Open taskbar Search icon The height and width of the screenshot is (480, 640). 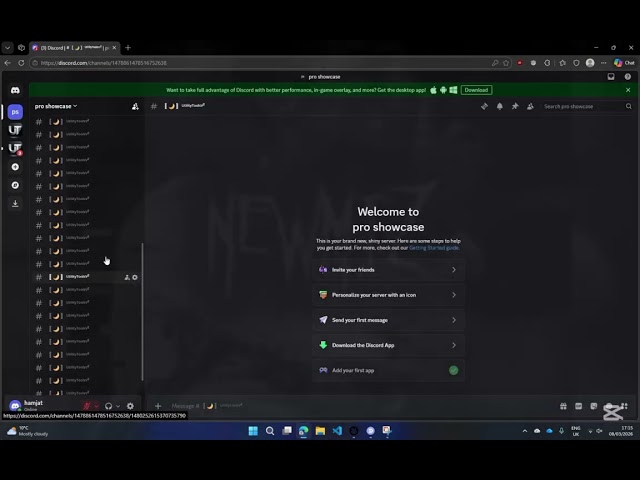(270, 431)
